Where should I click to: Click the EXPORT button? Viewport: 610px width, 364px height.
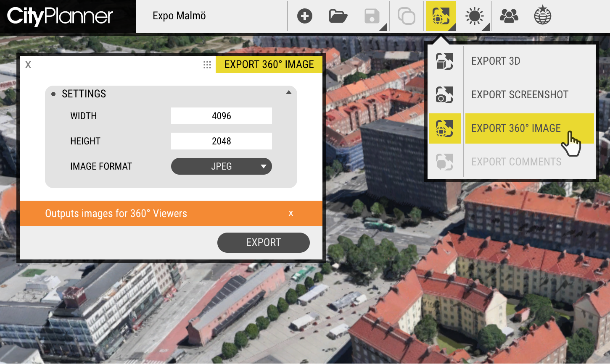coord(264,243)
